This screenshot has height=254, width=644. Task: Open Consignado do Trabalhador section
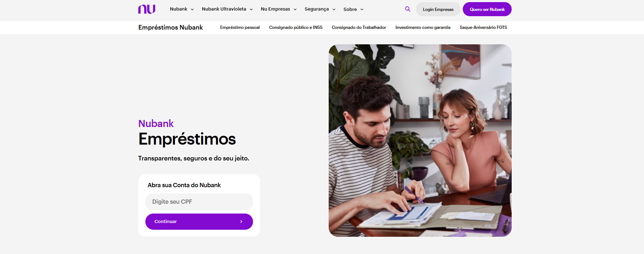[x=359, y=27]
